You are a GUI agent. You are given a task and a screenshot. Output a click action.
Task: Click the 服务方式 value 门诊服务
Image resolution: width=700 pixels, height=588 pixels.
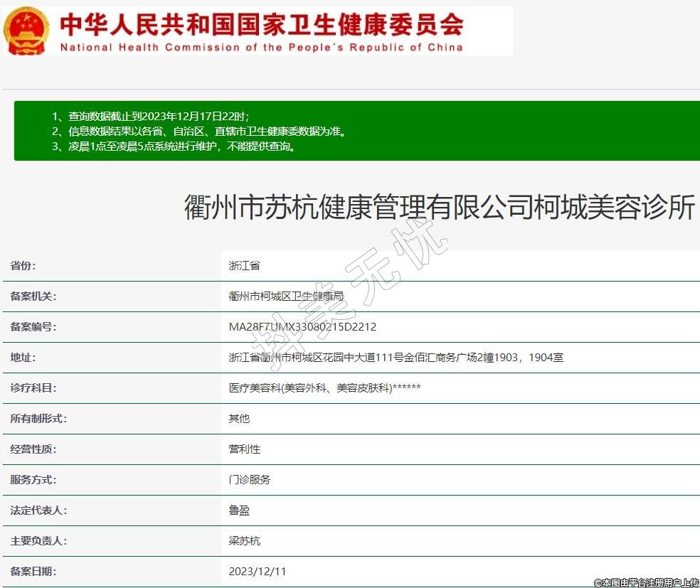[249, 480]
